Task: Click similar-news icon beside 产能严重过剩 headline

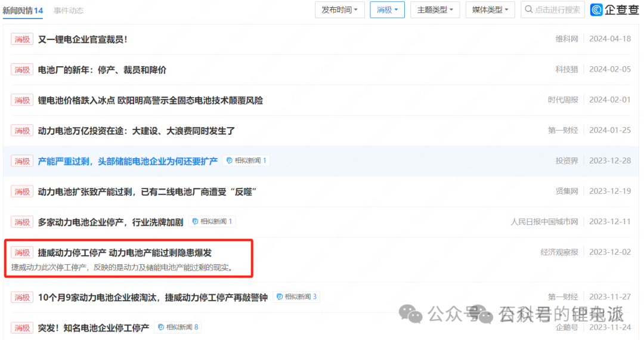Action: (x=230, y=160)
